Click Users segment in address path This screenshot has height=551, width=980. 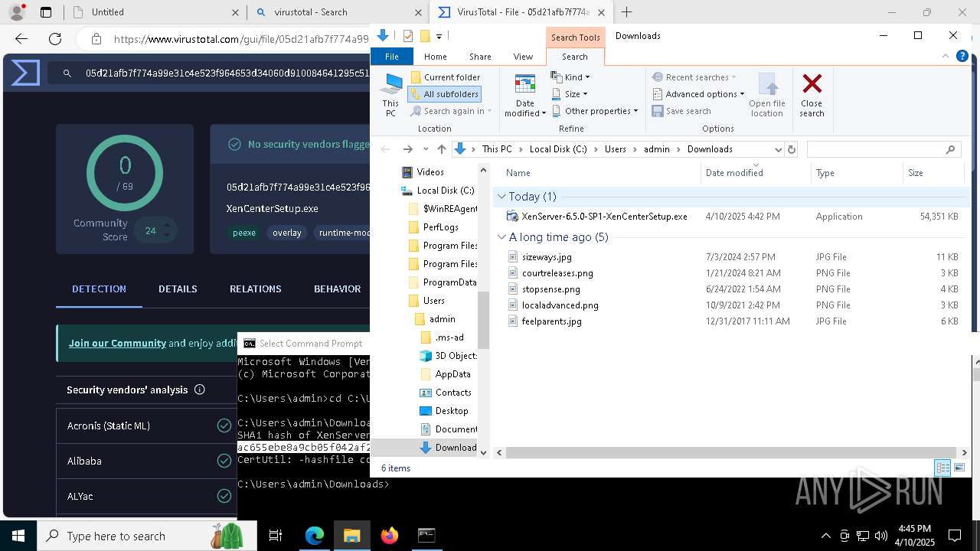pyautogui.click(x=616, y=149)
